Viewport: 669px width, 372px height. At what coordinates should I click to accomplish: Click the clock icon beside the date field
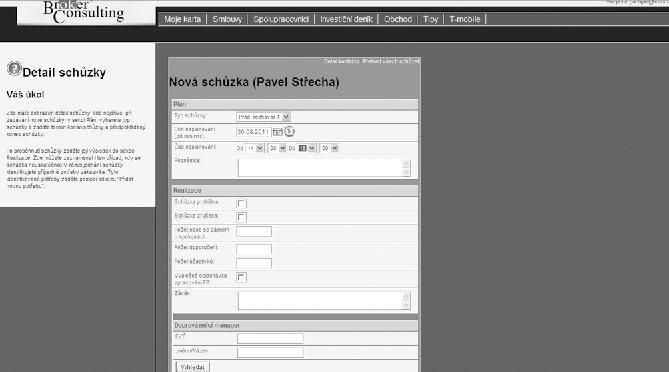click(x=289, y=131)
